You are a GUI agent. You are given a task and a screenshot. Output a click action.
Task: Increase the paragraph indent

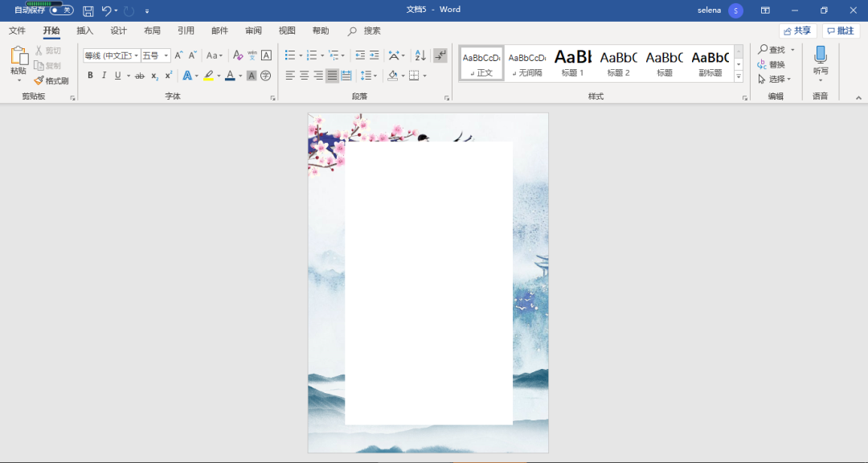[x=374, y=55]
